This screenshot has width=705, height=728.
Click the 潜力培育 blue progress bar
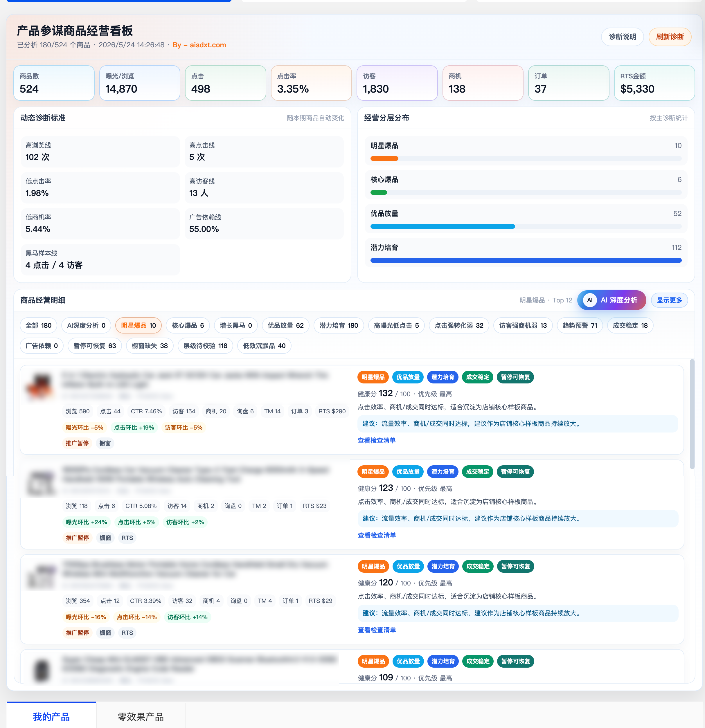(526, 260)
